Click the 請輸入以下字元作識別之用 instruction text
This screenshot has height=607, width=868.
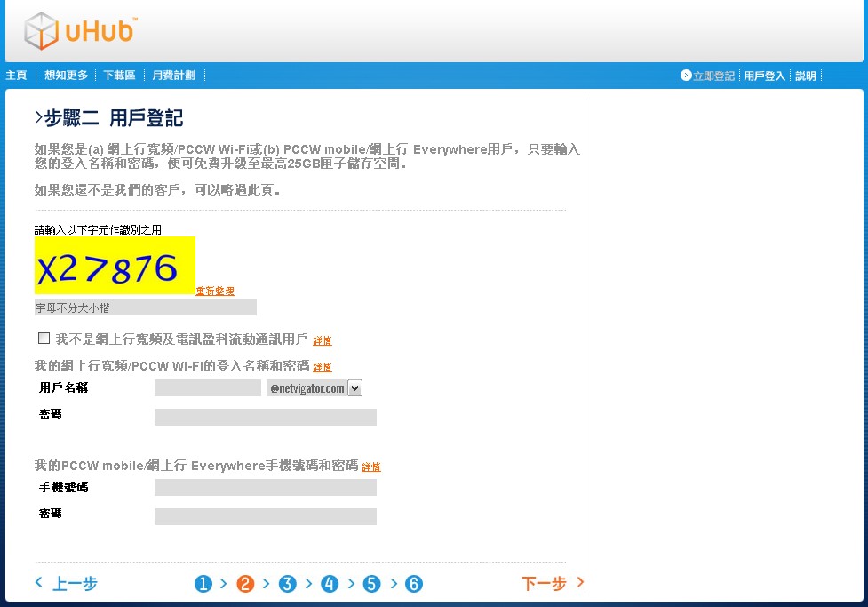coord(98,230)
